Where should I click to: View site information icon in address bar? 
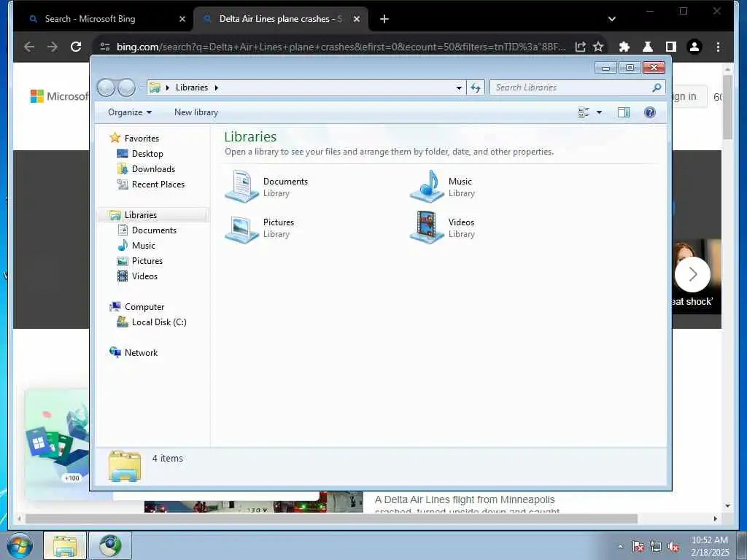point(105,47)
